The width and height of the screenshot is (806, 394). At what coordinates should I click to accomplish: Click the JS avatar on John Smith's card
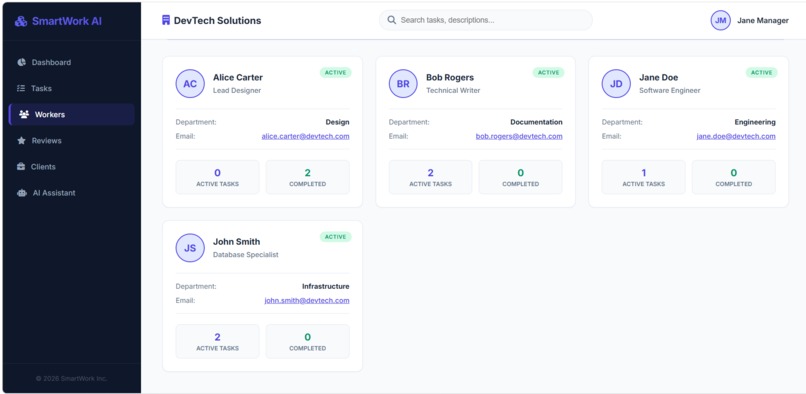point(190,248)
